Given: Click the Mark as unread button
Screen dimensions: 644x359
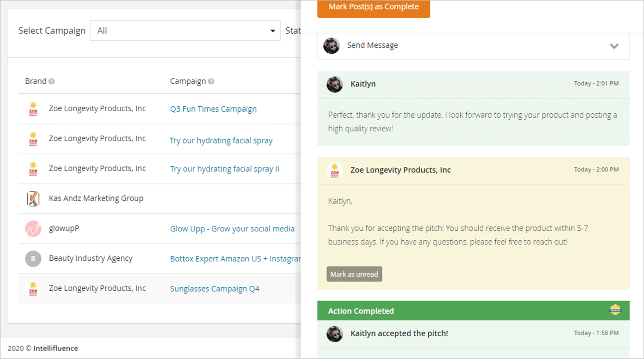Looking at the screenshot, I should [354, 274].
